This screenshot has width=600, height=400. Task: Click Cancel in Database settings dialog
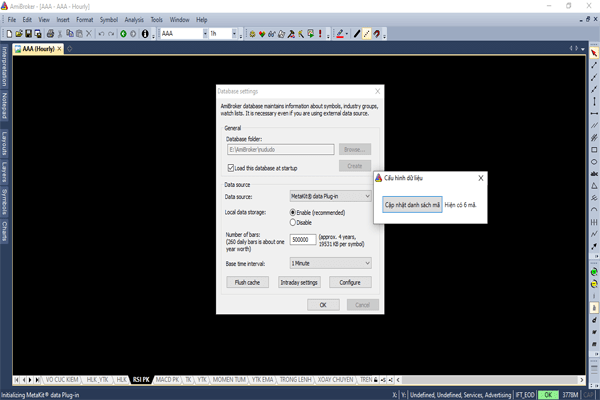coord(363,305)
